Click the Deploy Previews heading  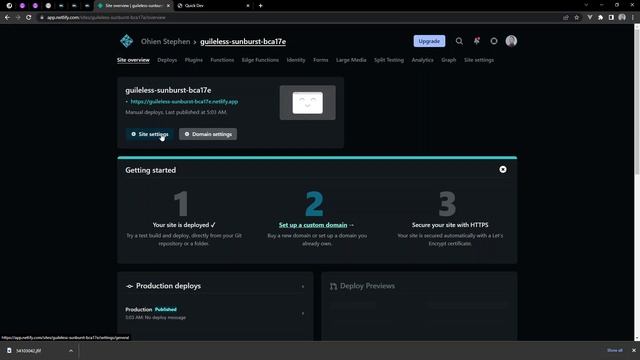coord(367,286)
